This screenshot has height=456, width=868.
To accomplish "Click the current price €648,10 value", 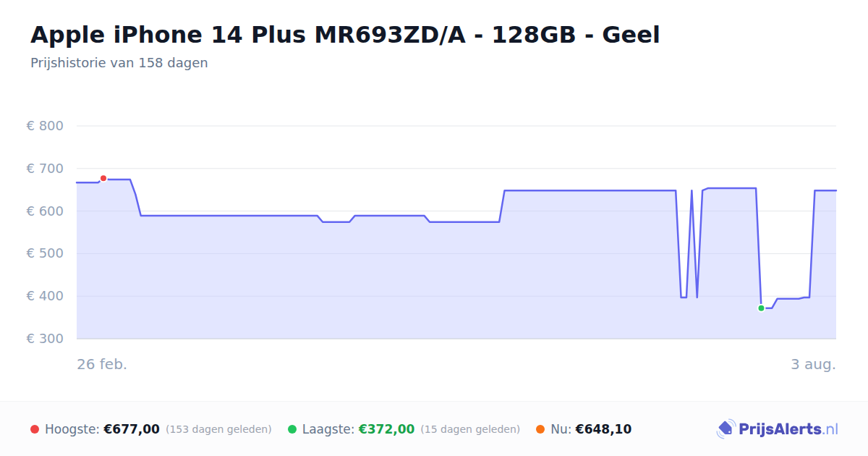I will [x=603, y=429].
